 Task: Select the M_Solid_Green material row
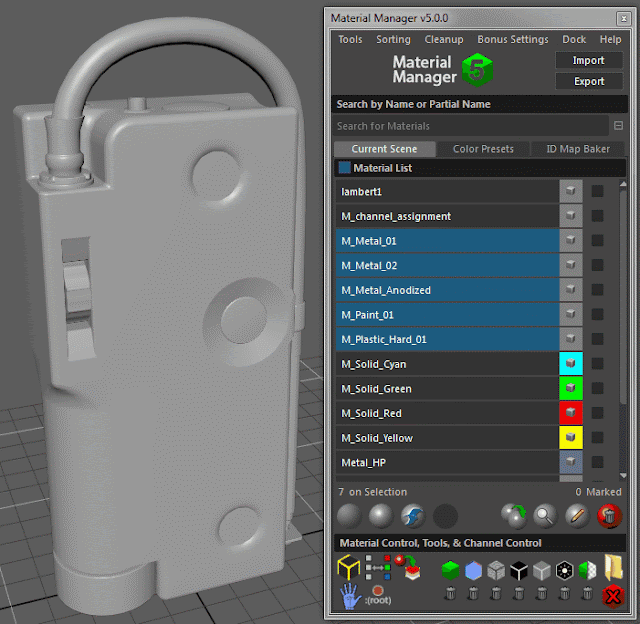coord(447,389)
